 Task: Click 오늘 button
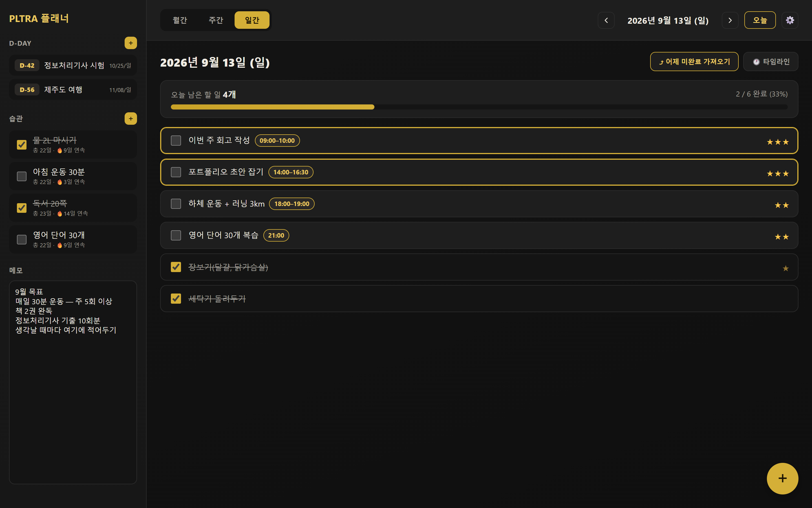(760, 20)
